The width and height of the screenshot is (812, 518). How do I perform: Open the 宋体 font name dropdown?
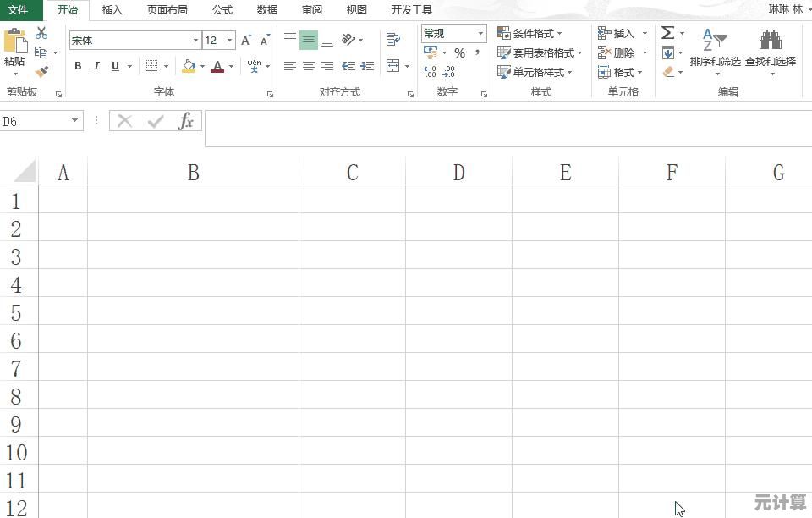(x=195, y=41)
